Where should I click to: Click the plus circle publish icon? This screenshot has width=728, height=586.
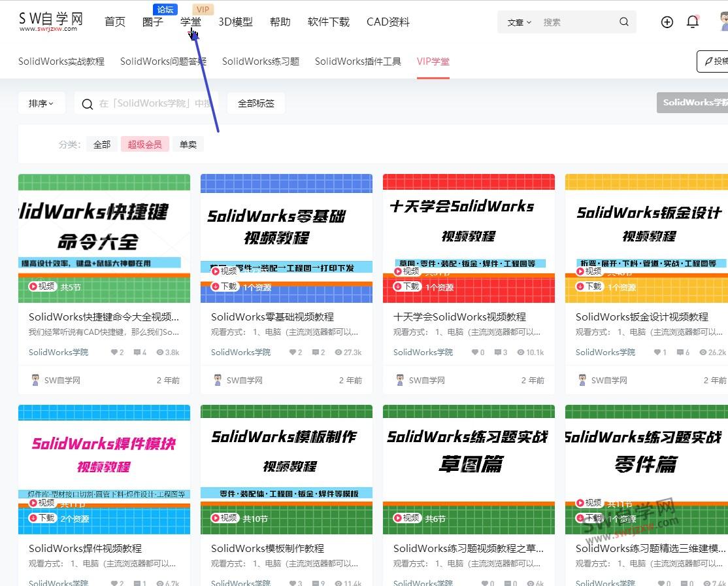[x=667, y=22]
